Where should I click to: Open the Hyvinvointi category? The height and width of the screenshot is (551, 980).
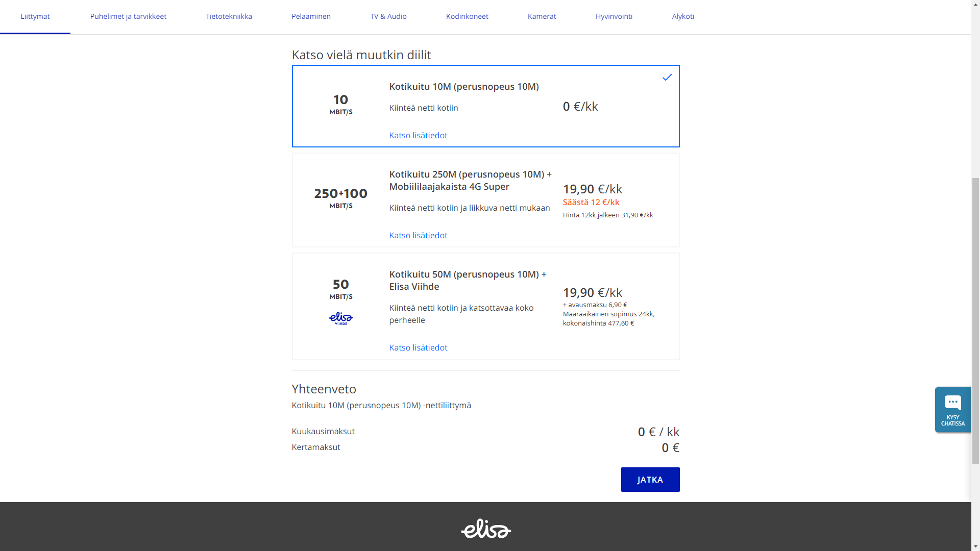coord(614,16)
